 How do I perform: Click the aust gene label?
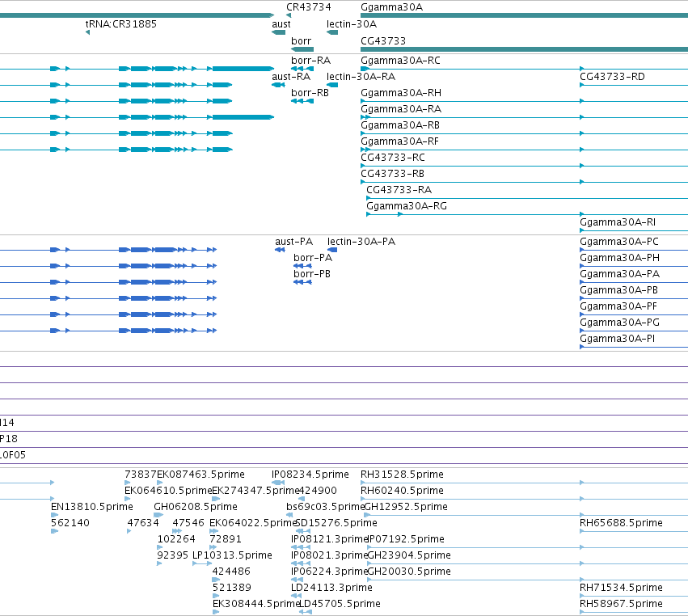pyautogui.click(x=281, y=24)
